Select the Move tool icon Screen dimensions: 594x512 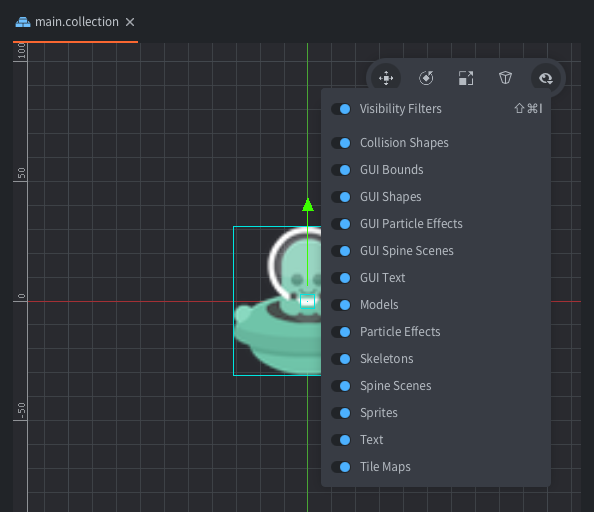(386, 78)
